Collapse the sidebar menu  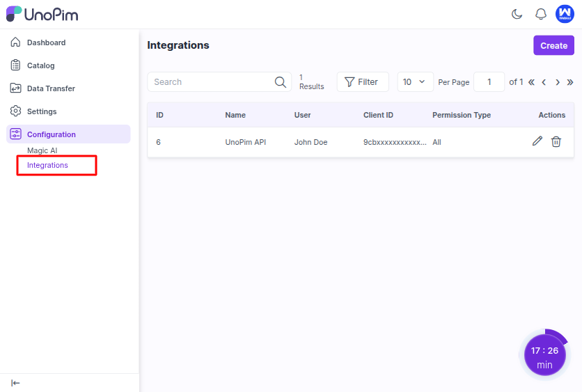tap(15, 383)
